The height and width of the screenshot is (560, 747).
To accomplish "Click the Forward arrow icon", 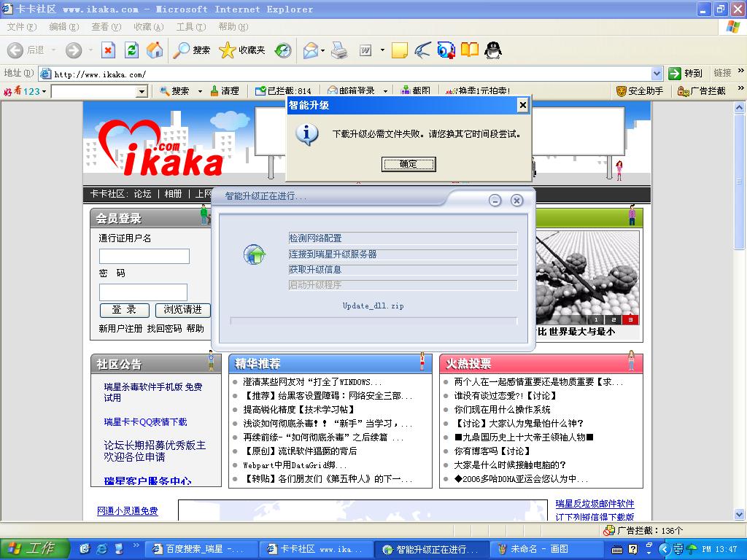I will 74,50.
